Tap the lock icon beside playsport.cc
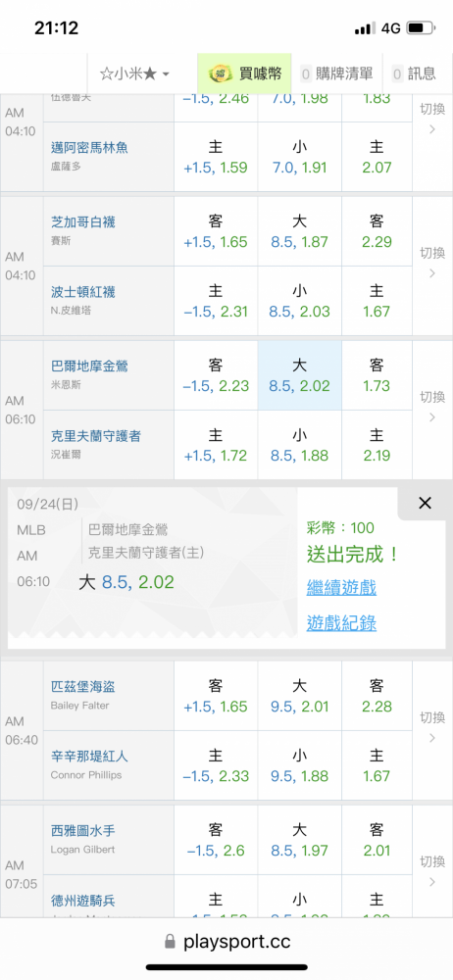The height and width of the screenshot is (980, 453). pyautogui.click(x=170, y=942)
